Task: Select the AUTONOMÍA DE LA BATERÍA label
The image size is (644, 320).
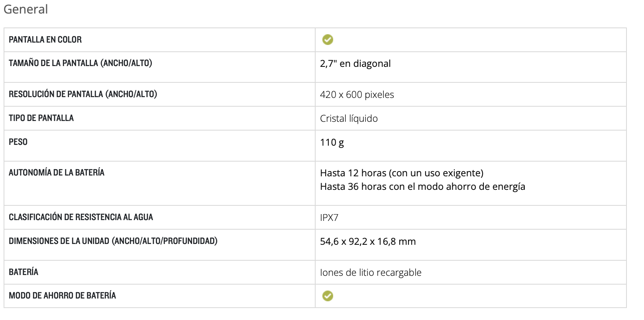Action: click(x=57, y=173)
